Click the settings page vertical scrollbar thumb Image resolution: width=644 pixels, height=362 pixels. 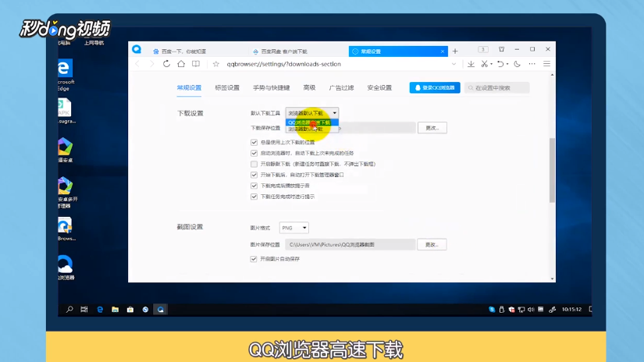[552, 170]
